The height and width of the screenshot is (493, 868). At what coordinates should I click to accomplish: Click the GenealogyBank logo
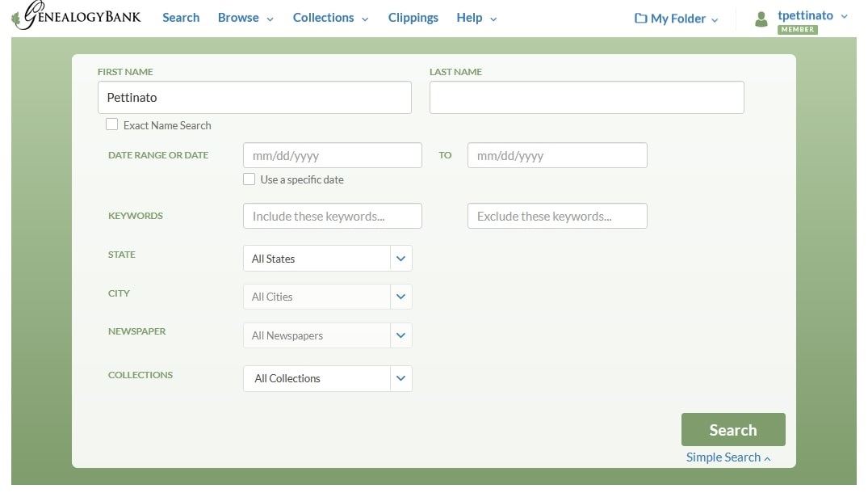(x=77, y=15)
